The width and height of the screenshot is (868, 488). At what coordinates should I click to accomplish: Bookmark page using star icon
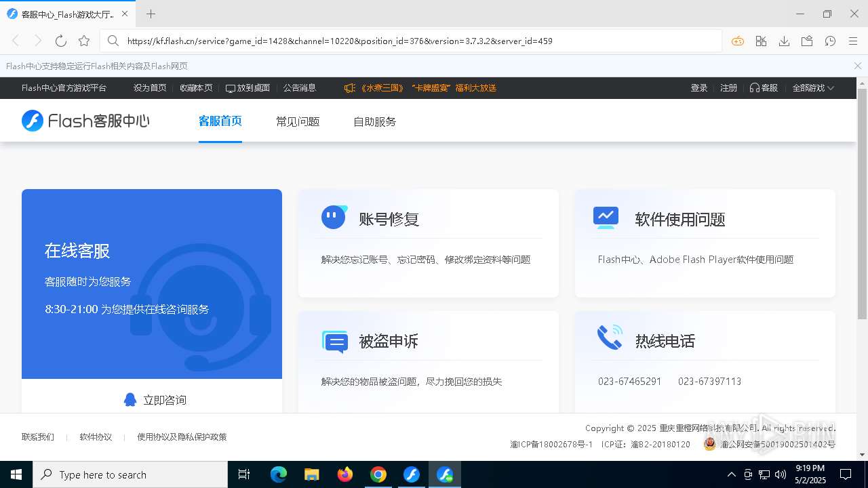[x=84, y=41]
